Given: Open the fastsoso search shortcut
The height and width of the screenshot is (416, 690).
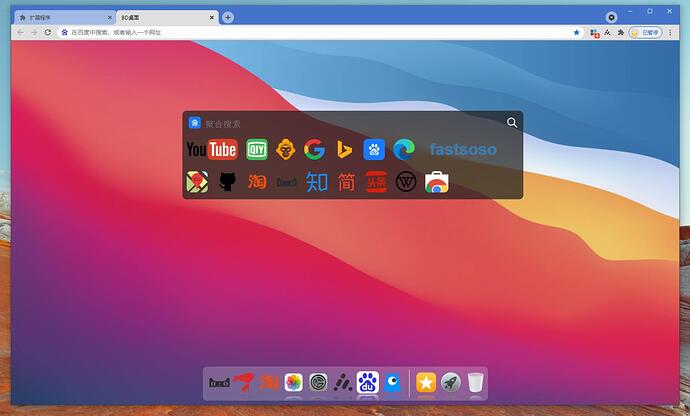Looking at the screenshot, I should pyautogui.click(x=463, y=150).
